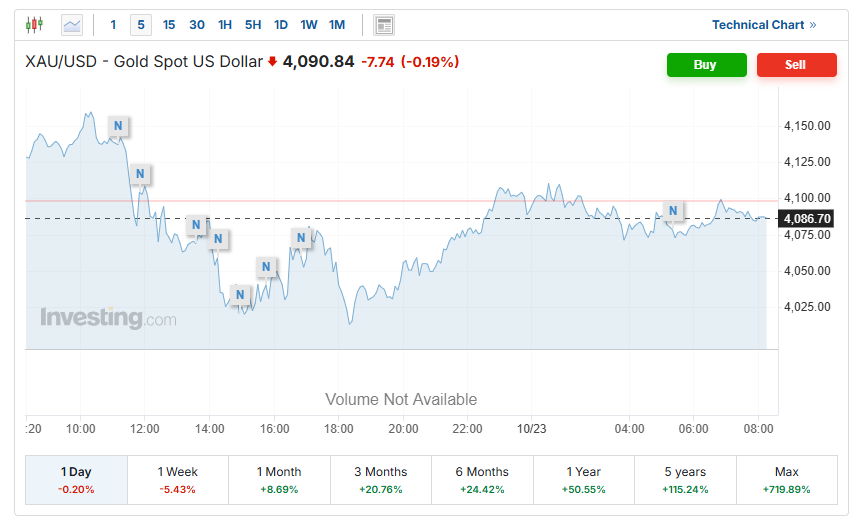Choose the 1H interval option
857x527 pixels.
tap(225, 25)
